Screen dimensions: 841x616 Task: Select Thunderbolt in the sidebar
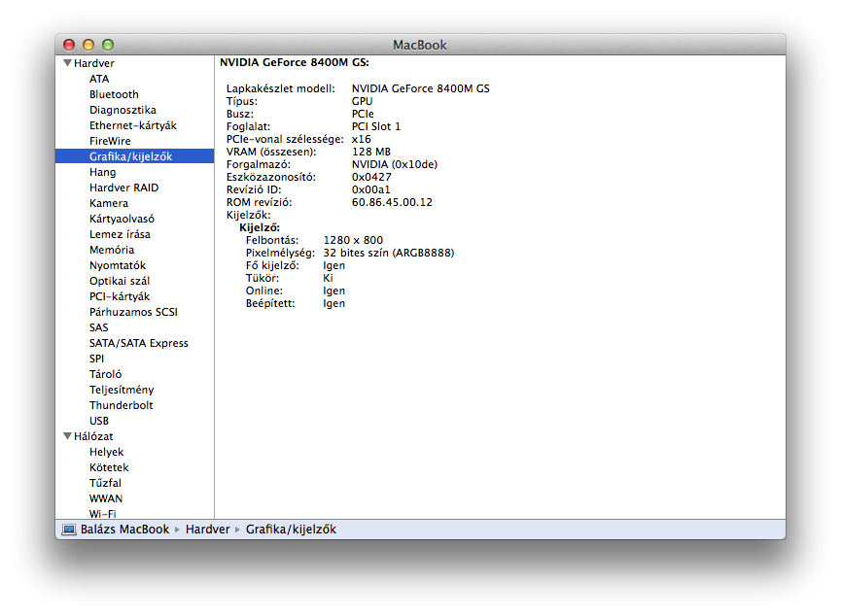tap(121, 405)
